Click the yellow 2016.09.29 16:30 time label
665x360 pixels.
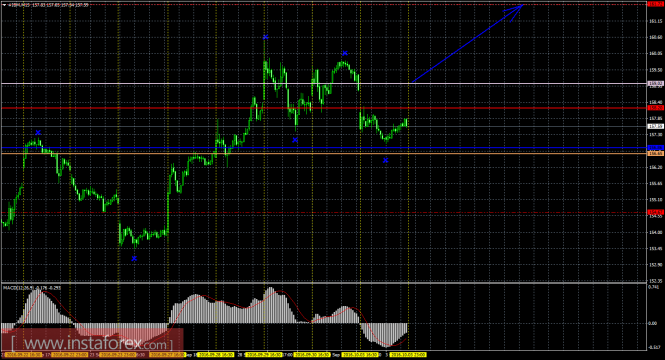click(x=264, y=354)
